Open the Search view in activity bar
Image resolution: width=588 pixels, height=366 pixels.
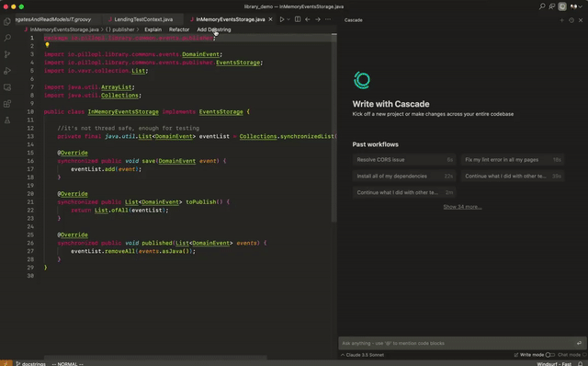[7, 38]
